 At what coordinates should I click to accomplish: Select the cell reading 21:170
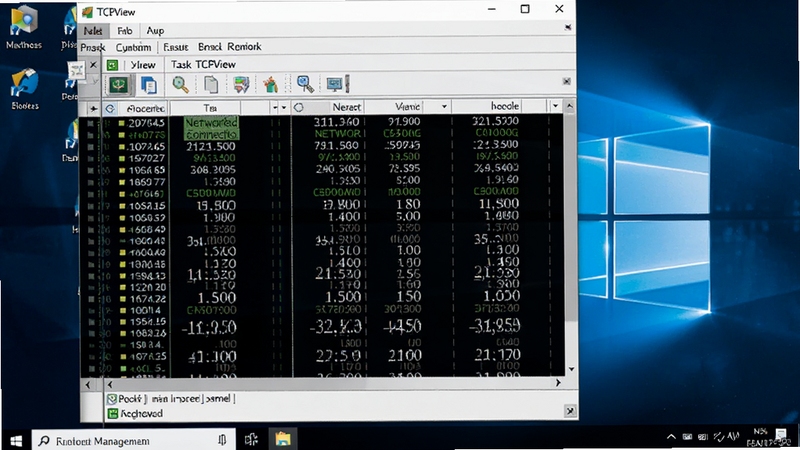point(497,355)
